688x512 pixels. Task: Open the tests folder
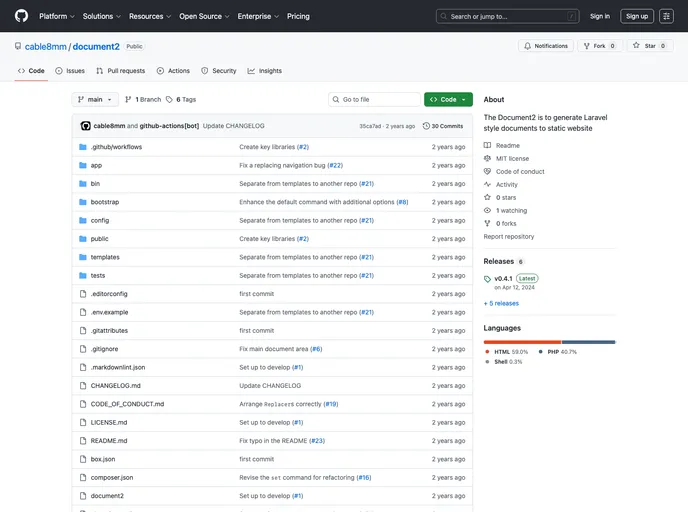pos(98,275)
